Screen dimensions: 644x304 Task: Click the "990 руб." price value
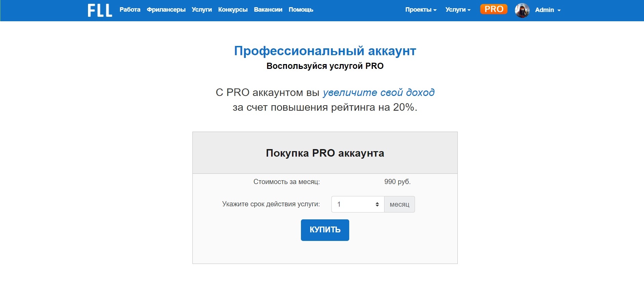[x=397, y=182]
